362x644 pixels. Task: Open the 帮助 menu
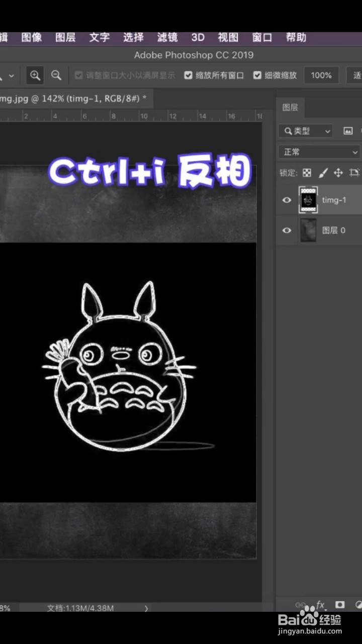click(296, 37)
